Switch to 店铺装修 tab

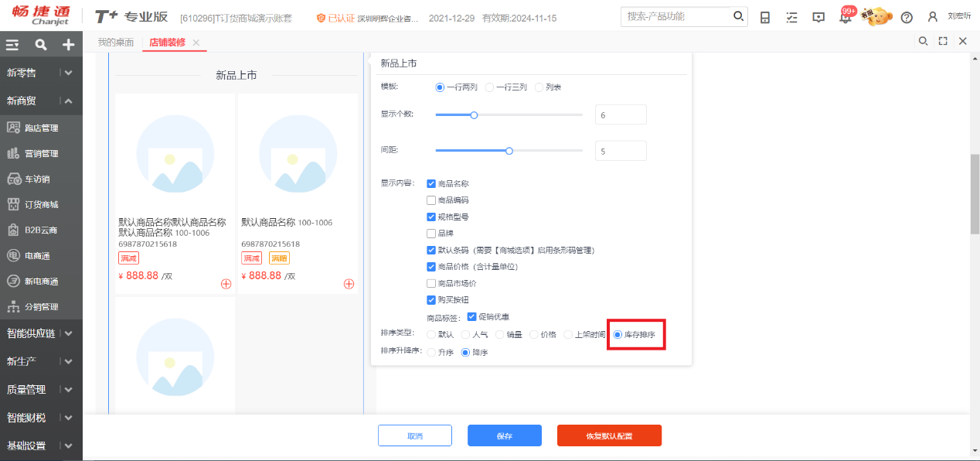(167, 42)
